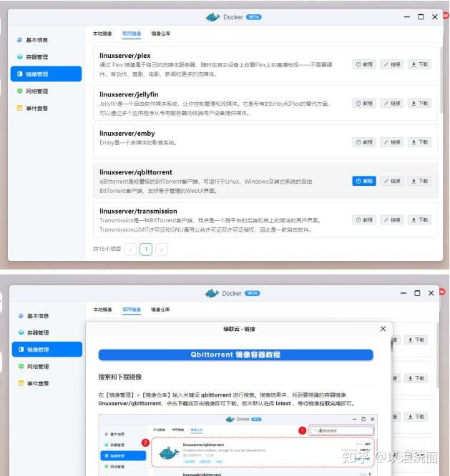
Task: Click the linuxserver/emby title text
Action: [127, 133]
